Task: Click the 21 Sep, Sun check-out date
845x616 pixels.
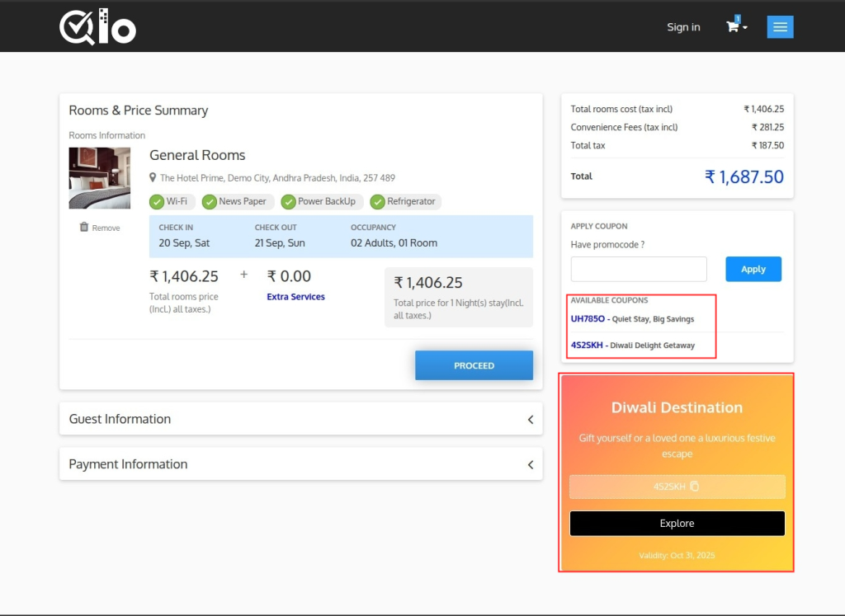Action: (x=280, y=242)
